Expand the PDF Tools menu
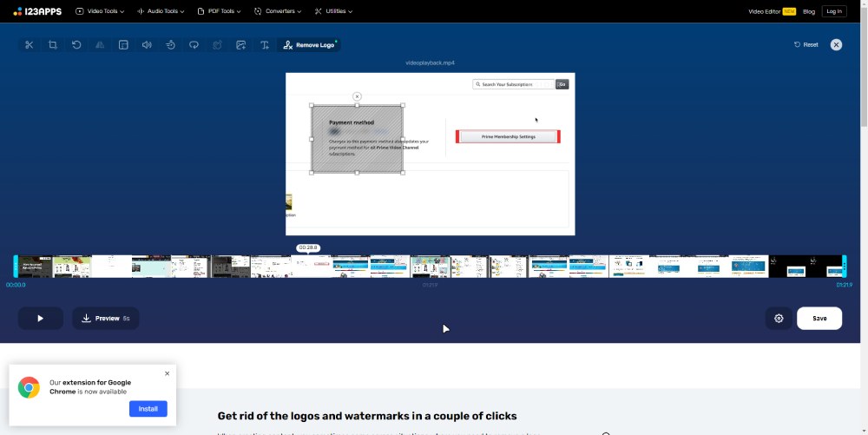The height and width of the screenshot is (435, 868). 220,11
